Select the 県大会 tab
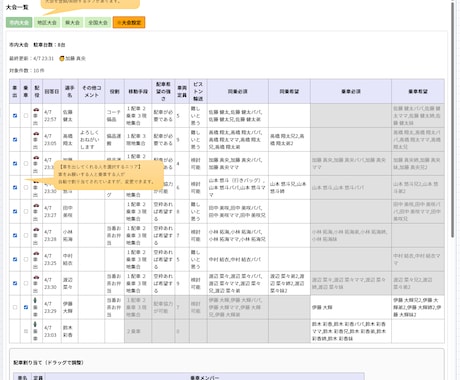460x380 pixels. [72, 23]
